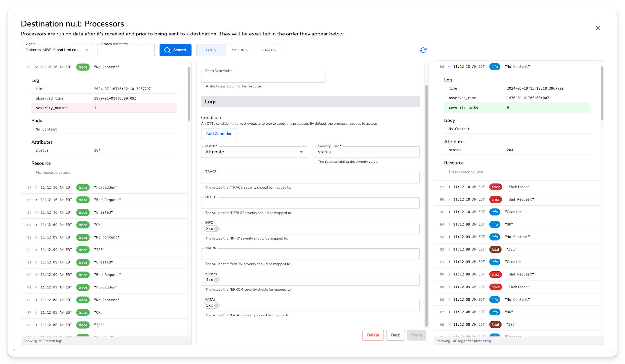Click the refresh/sync icon top right
The image size is (625, 364).
click(x=423, y=50)
